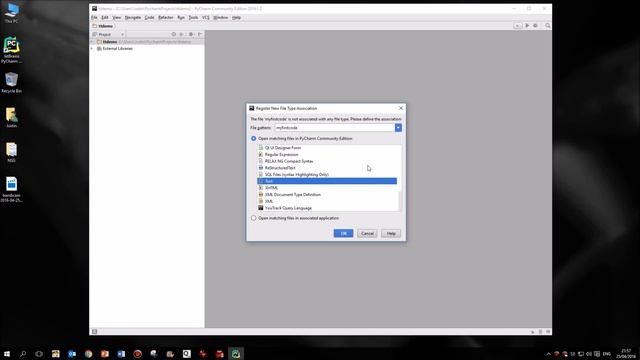640x360 pixels.
Task: Select 'Open matching files in associated application' radio
Action: [253, 218]
